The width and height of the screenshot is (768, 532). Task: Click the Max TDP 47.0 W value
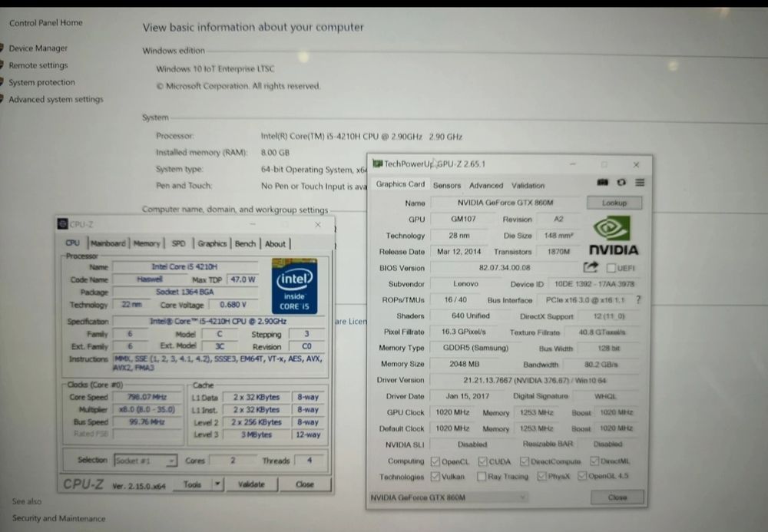tap(243, 279)
